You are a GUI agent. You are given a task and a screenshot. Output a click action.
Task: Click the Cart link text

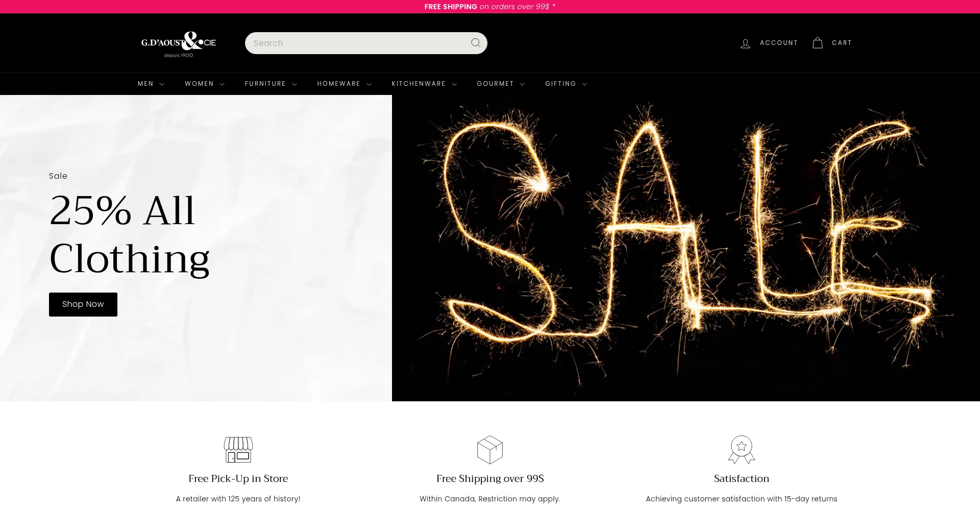pyautogui.click(x=842, y=43)
